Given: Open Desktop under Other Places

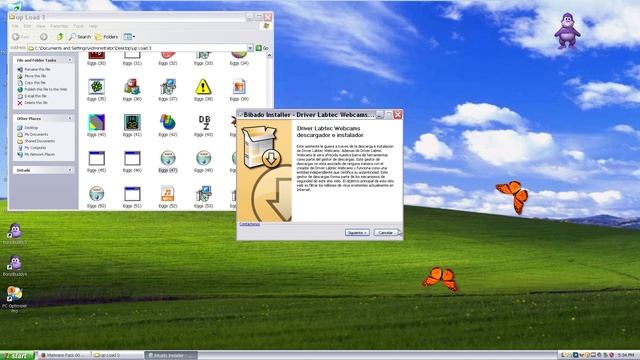Looking at the screenshot, I should coord(27,128).
